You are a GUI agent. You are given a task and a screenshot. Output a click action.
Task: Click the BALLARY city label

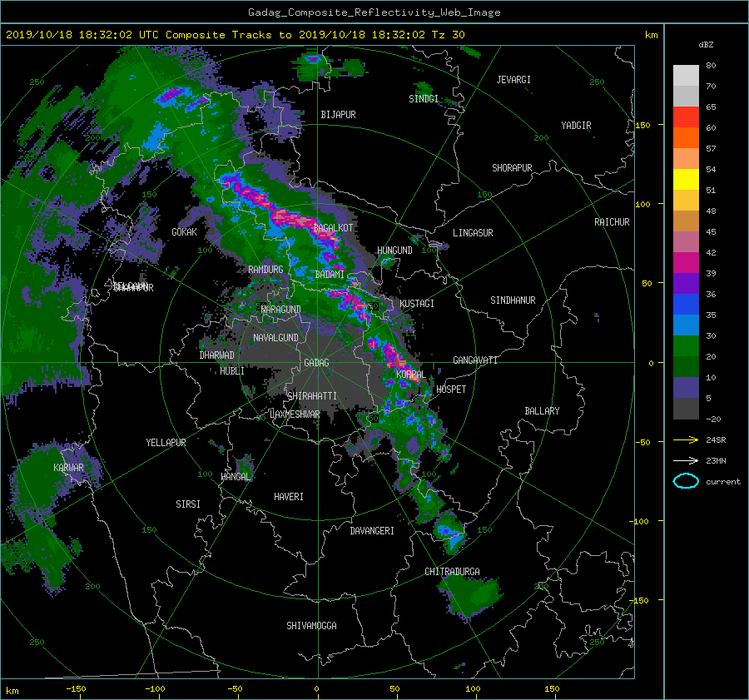(542, 411)
